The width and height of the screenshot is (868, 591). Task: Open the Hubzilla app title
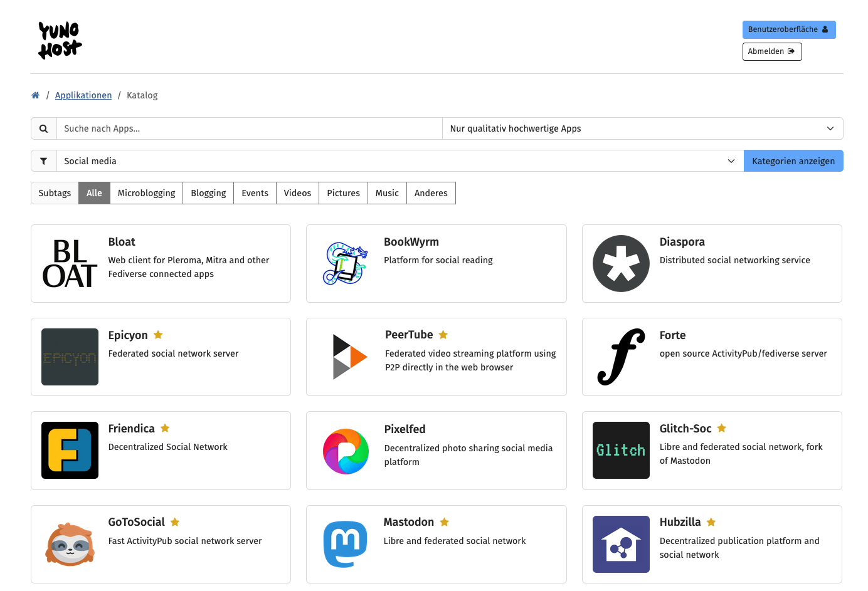click(680, 522)
